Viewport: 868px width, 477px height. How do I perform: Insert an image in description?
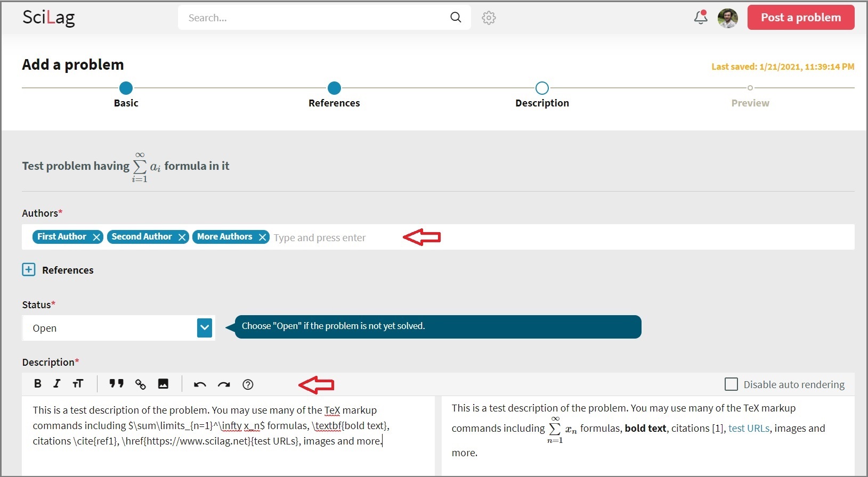(x=163, y=384)
